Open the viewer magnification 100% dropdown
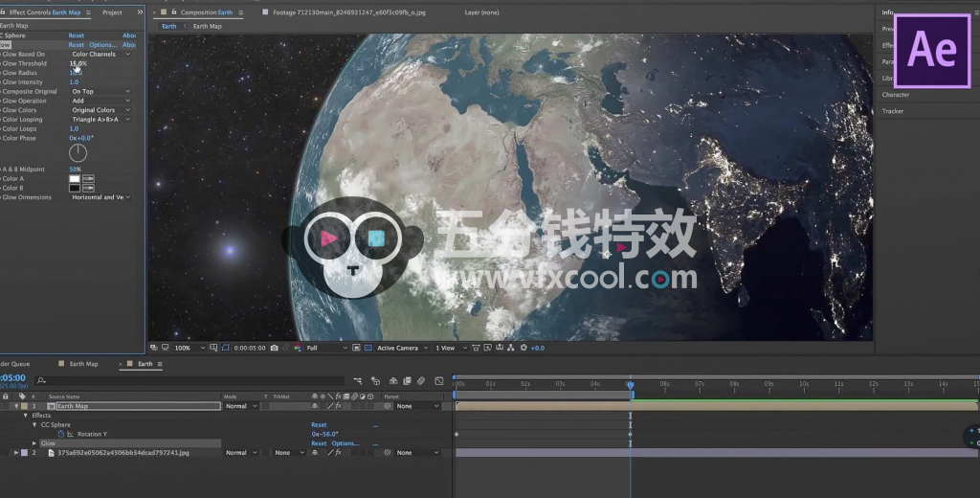 coord(189,348)
